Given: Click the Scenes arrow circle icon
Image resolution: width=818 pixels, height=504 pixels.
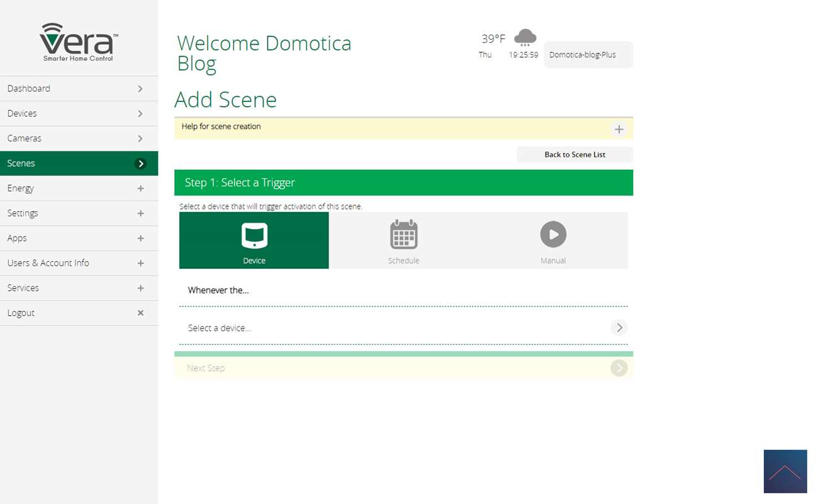Looking at the screenshot, I should click(140, 164).
